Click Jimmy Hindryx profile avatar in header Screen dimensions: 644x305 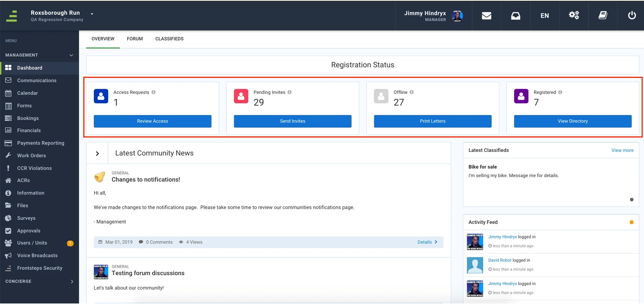(x=457, y=16)
